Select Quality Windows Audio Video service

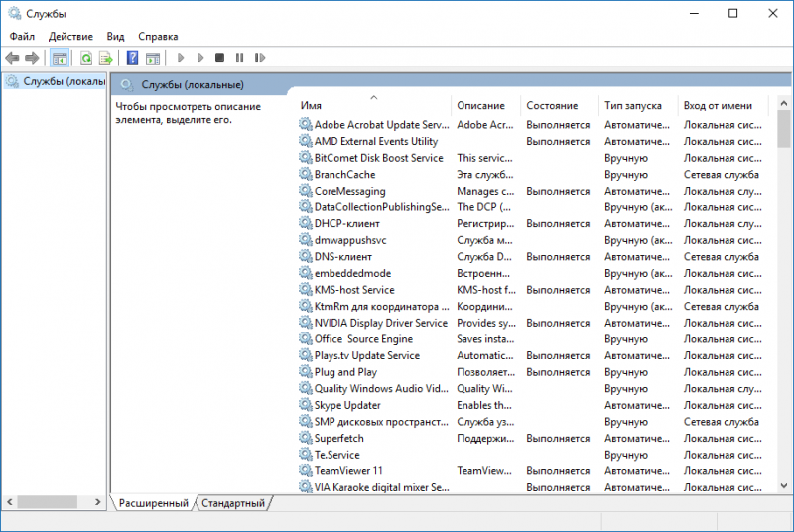tap(532, 389)
